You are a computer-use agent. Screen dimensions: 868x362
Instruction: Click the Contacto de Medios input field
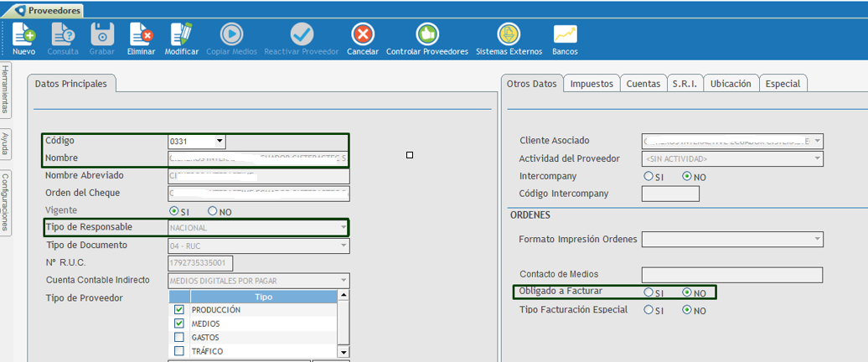pyautogui.click(x=731, y=275)
